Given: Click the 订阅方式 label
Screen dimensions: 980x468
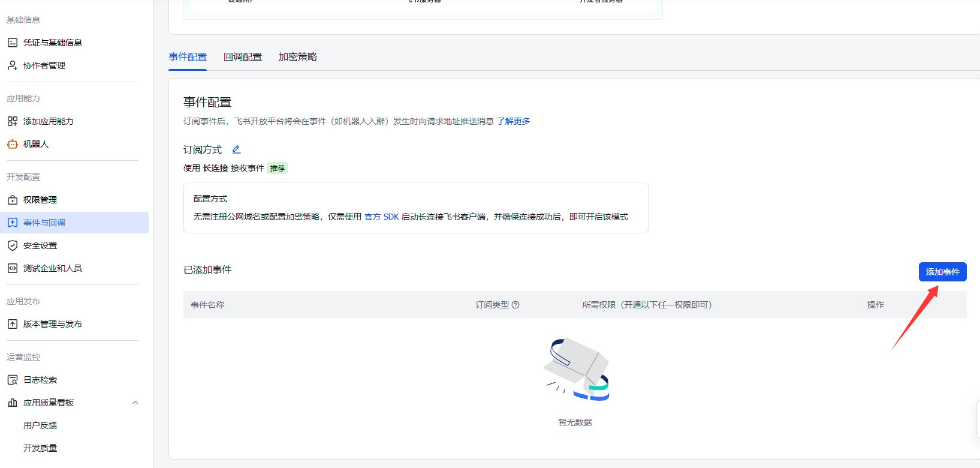Looking at the screenshot, I should (203, 149).
